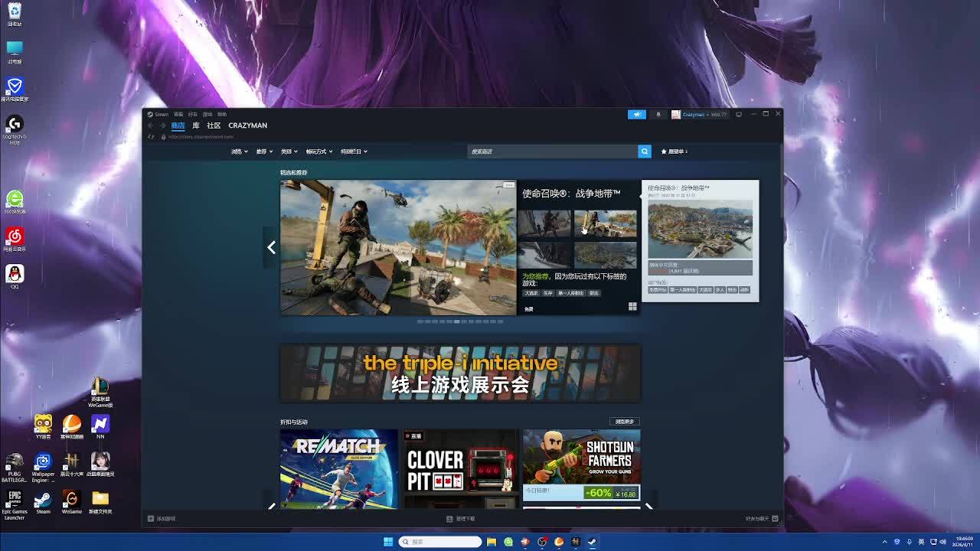This screenshot has height=551, width=980.
Task: Switch to the 社区 (Community) tab
Action: [x=214, y=126]
